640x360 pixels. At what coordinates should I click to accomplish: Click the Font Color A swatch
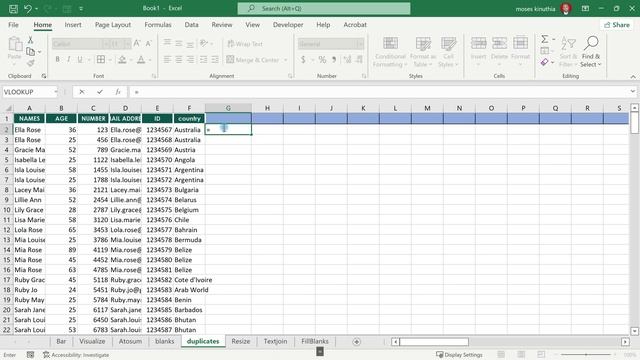pos(141,60)
